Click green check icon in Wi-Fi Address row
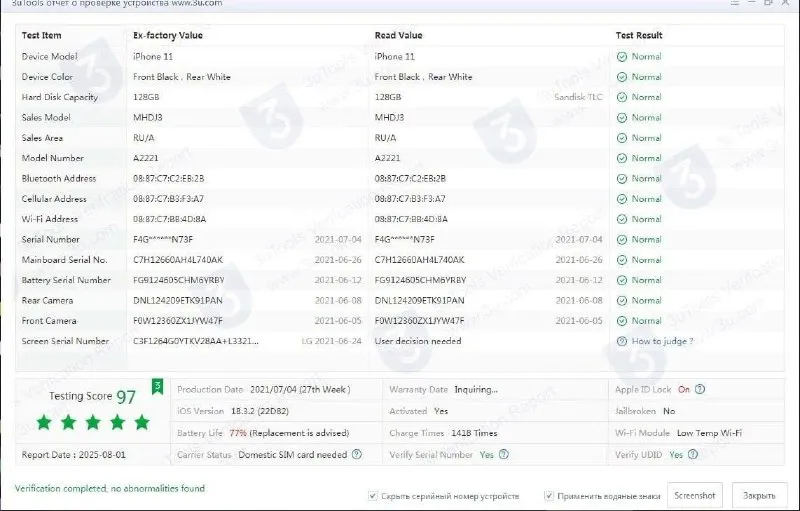The image size is (800, 511). coord(621,219)
